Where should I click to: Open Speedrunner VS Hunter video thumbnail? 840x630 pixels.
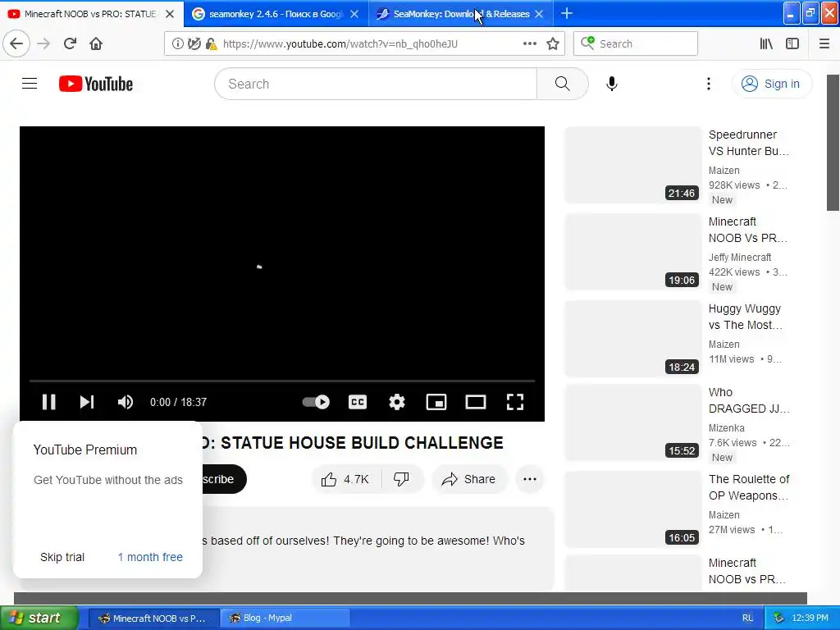pyautogui.click(x=632, y=164)
